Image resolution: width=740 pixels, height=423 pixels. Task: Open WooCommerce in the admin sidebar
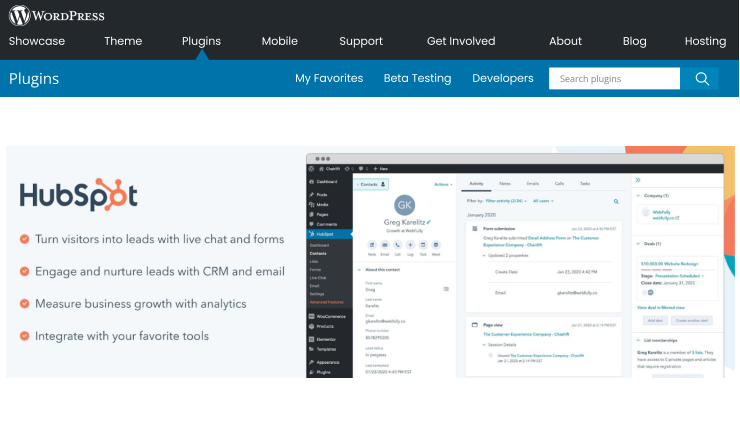(x=329, y=316)
